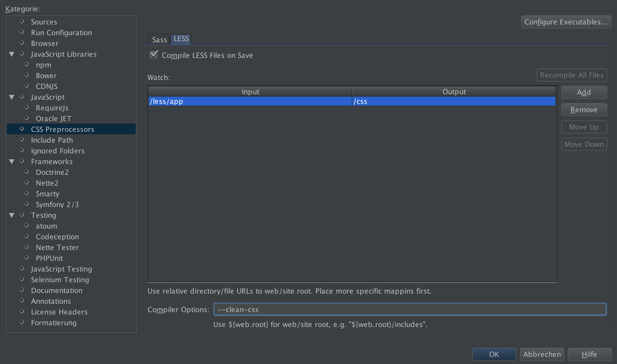Open the Bower settings
Screen dimensions: 617x364
click(x=46, y=76)
